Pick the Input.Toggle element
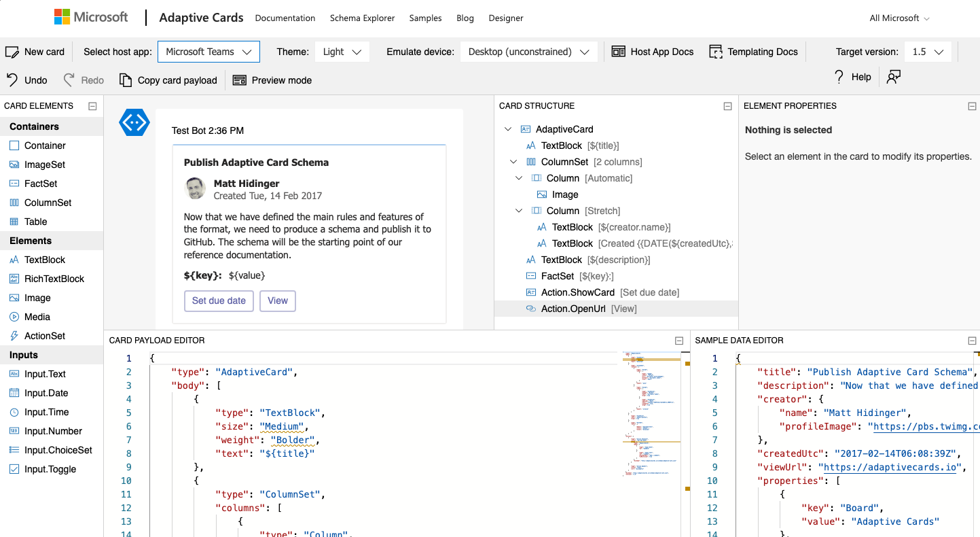980x537 pixels. [x=52, y=469]
